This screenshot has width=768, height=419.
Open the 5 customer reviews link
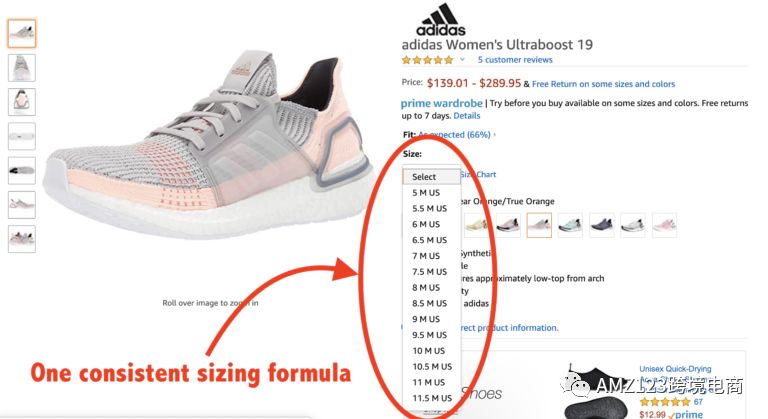pyautogui.click(x=515, y=60)
